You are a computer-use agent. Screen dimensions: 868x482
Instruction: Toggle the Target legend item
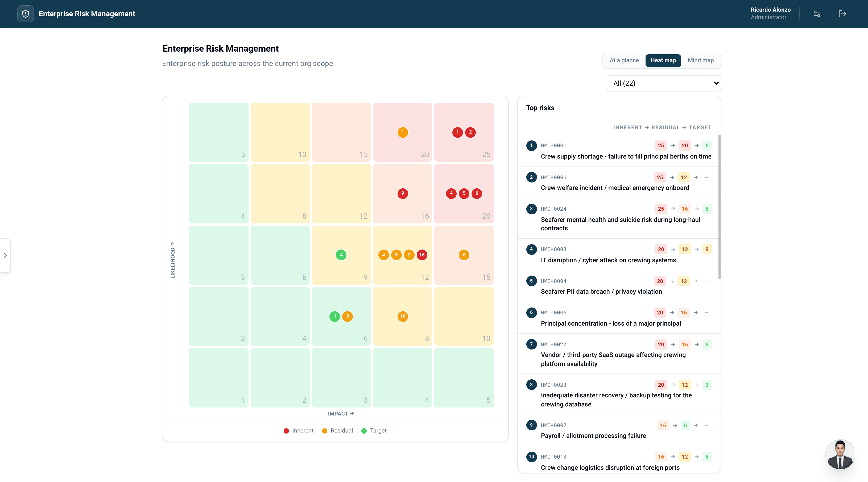tap(374, 430)
